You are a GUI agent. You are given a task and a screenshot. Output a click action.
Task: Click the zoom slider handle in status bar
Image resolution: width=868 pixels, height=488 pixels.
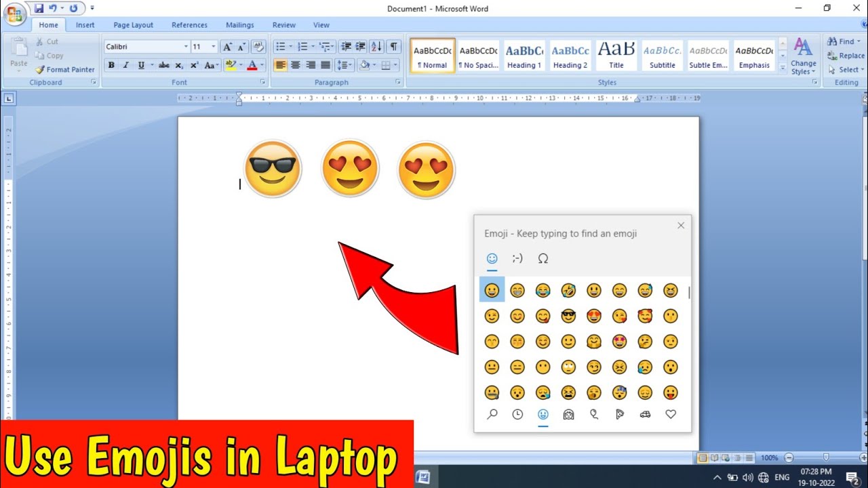(x=825, y=457)
